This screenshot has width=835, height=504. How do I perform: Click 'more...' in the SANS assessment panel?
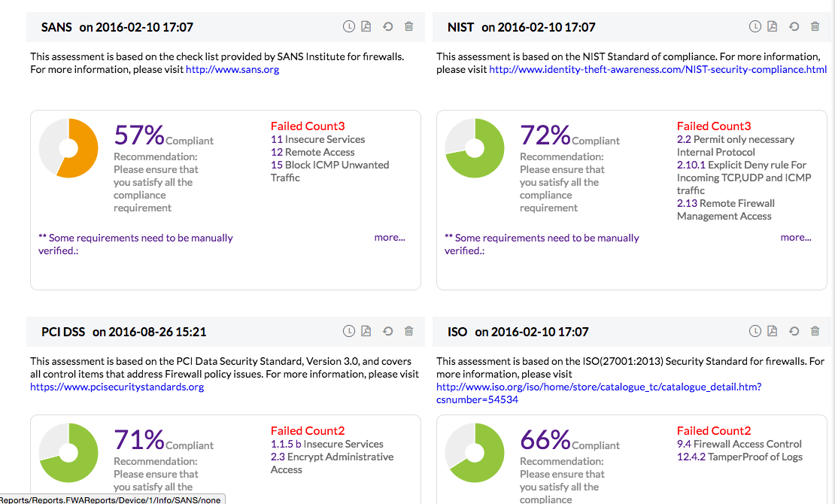(390, 237)
